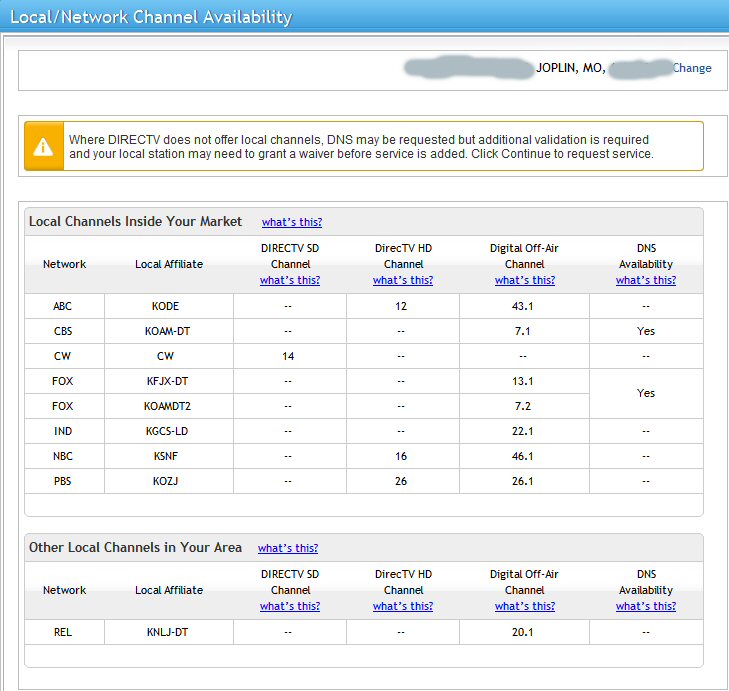Click the Change address link
This screenshot has height=691, width=729.
point(692,68)
